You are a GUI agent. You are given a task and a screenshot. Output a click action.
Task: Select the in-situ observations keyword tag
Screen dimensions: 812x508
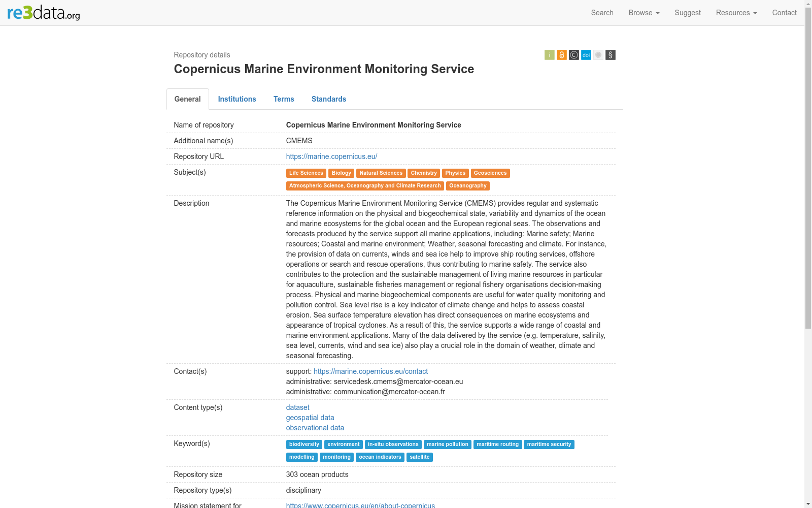tap(393, 444)
